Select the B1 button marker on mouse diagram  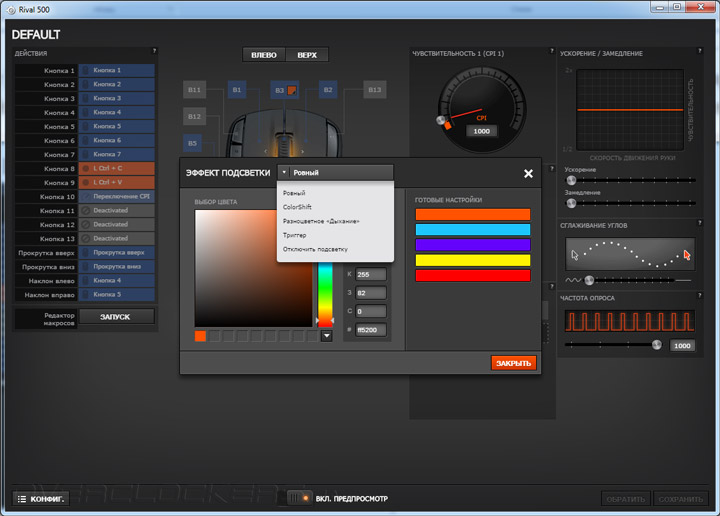coord(237,90)
